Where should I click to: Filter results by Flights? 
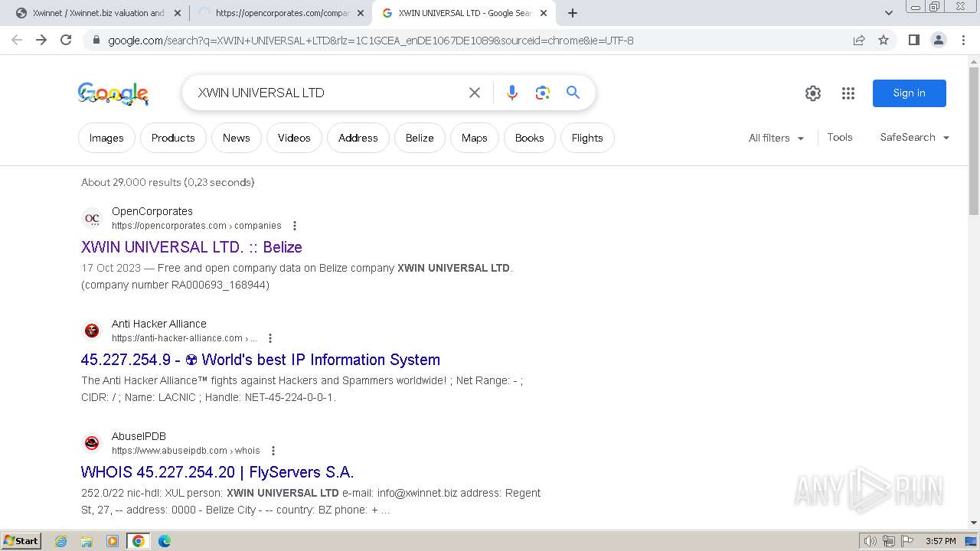pos(587,138)
